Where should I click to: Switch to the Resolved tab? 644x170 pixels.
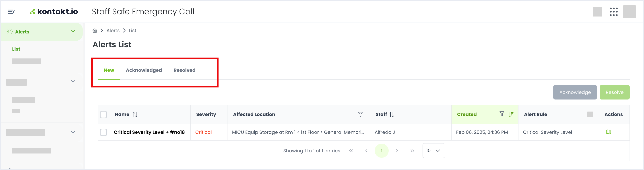[184, 70]
